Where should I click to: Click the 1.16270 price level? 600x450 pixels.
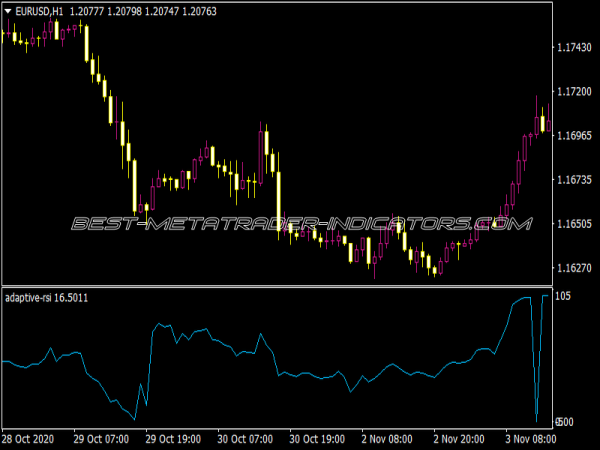click(574, 267)
